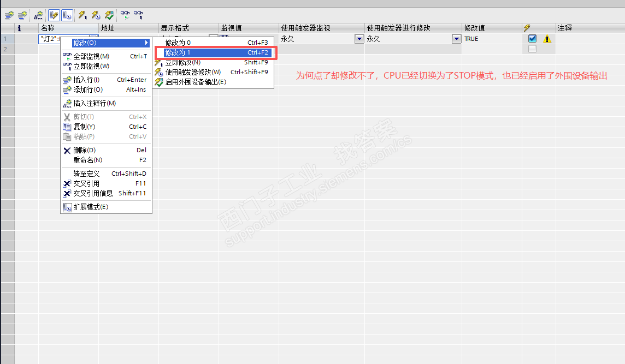Open the 使用触发器进行修改 dropdown in row 1
The height and width of the screenshot is (364, 625).
[x=456, y=39]
